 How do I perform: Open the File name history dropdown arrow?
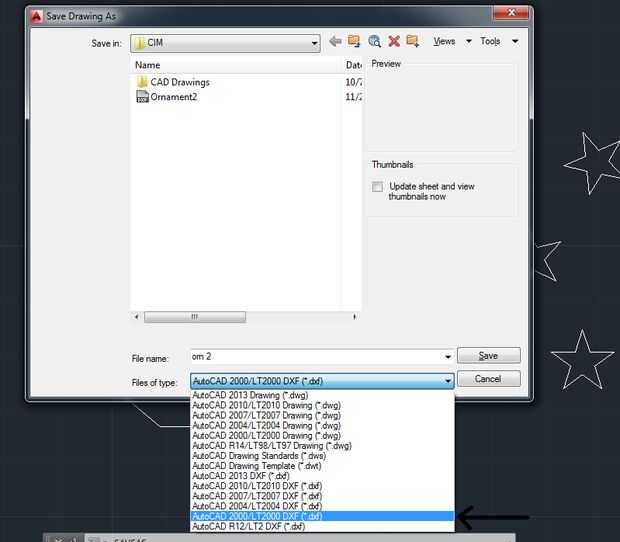pos(448,357)
